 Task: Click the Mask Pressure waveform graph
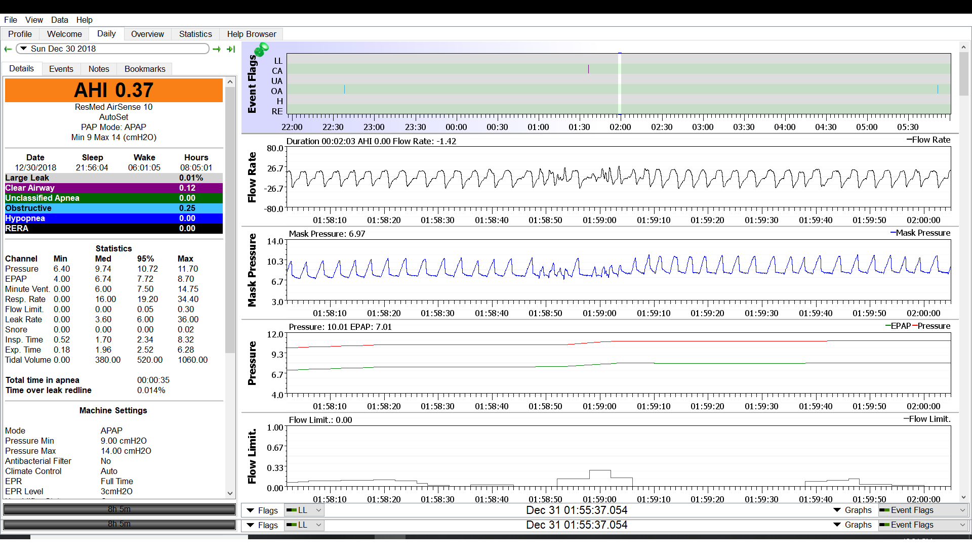pyautogui.click(x=619, y=270)
